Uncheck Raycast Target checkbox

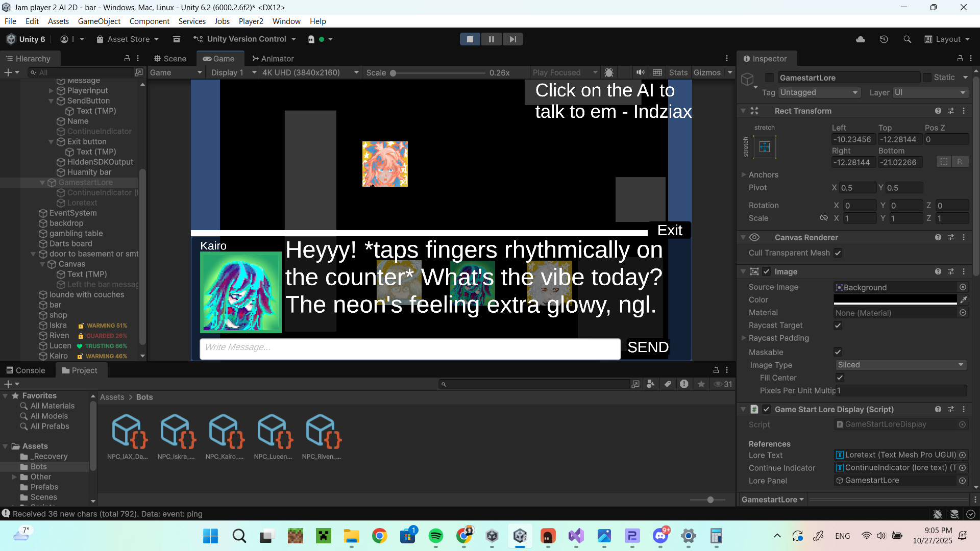click(838, 325)
